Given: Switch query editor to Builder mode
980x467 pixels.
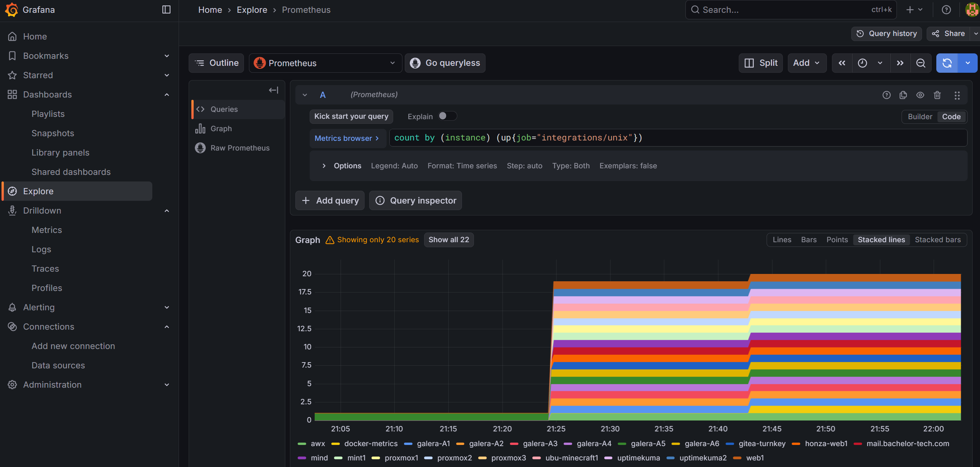Looking at the screenshot, I should [920, 116].
